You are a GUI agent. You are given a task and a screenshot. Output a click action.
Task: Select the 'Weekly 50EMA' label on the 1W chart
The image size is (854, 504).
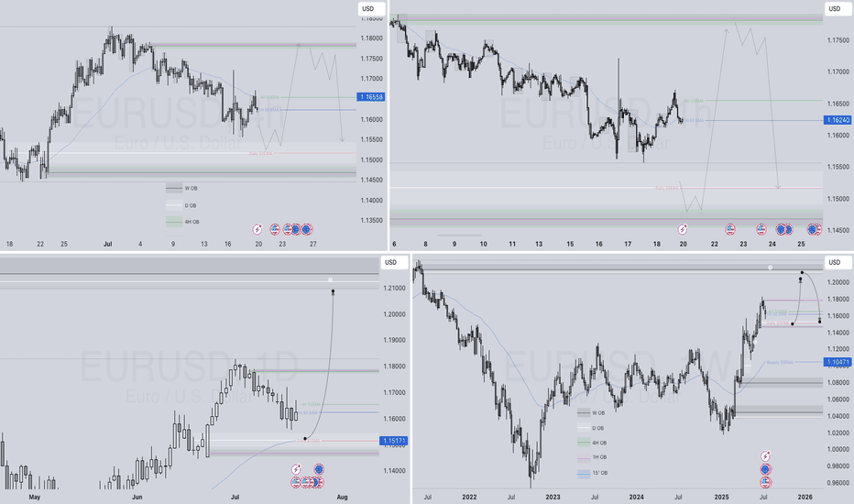[x=780, y=362]
